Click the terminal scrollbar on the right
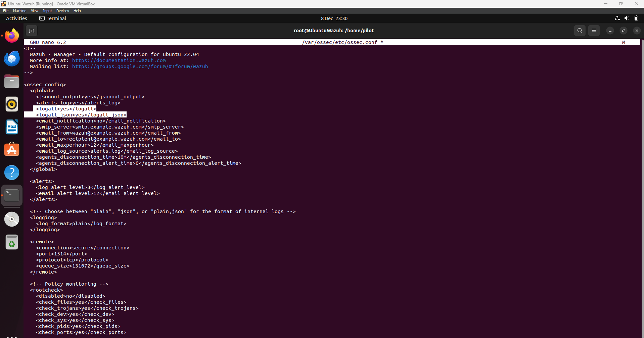644x338 pixels. click(x=641, y=168)
